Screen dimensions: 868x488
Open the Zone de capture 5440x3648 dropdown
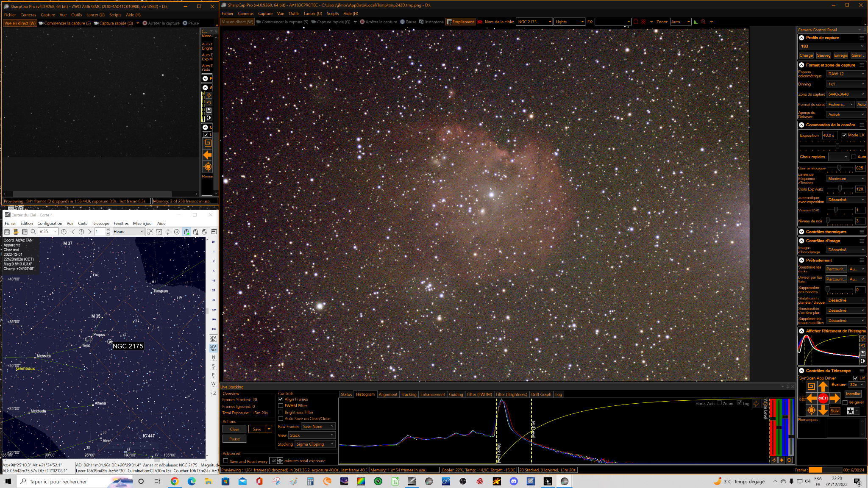click(x=846, y=94)
